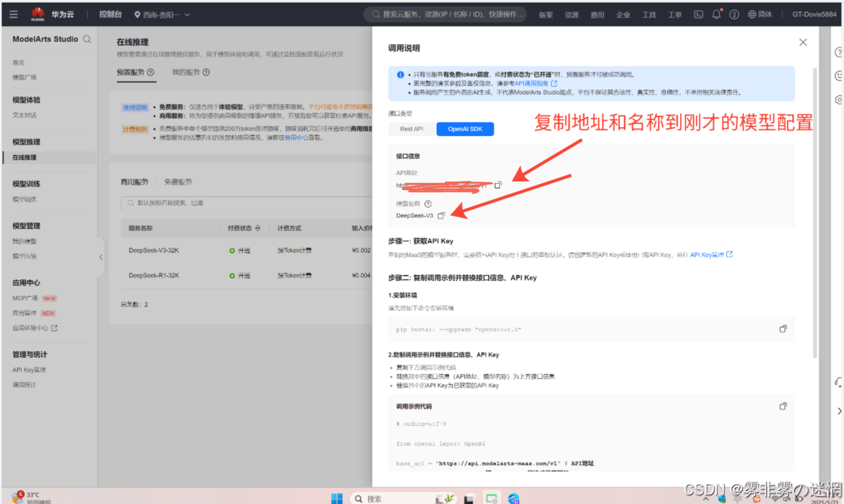Select the 免费服务 sub-tab
This screenshot has height=504, width=844.
[x=178, y=182]
